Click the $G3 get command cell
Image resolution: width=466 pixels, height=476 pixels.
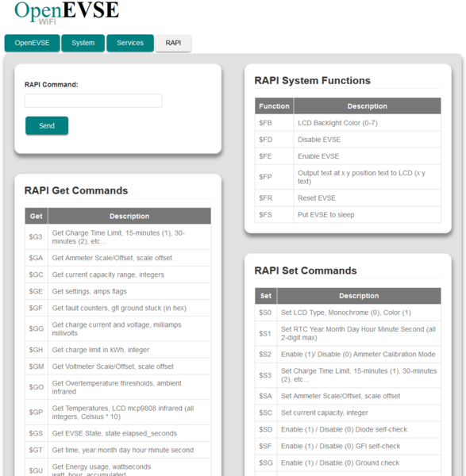coord(37,236)
